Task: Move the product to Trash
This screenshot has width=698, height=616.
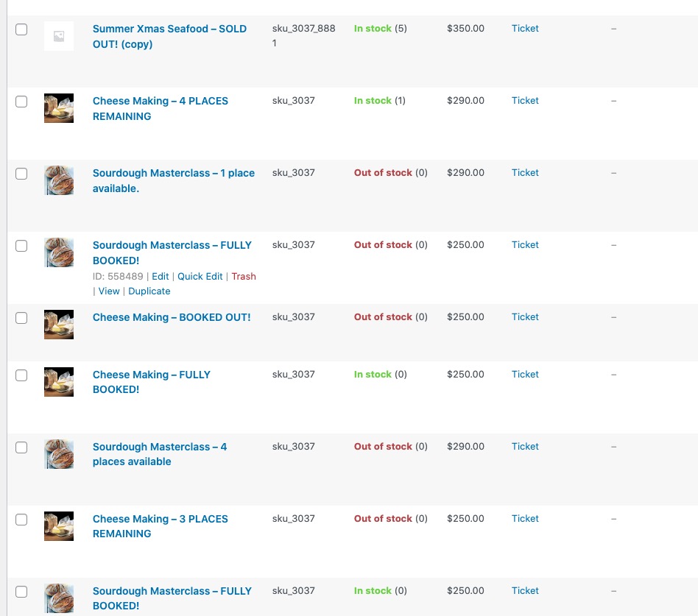Action: 244,277
